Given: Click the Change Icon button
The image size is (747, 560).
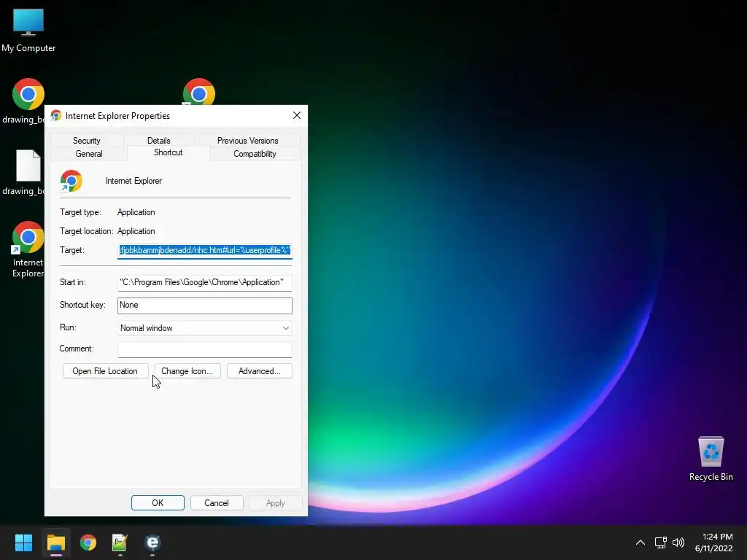Looking at the screenshot, I should (187, 371).
